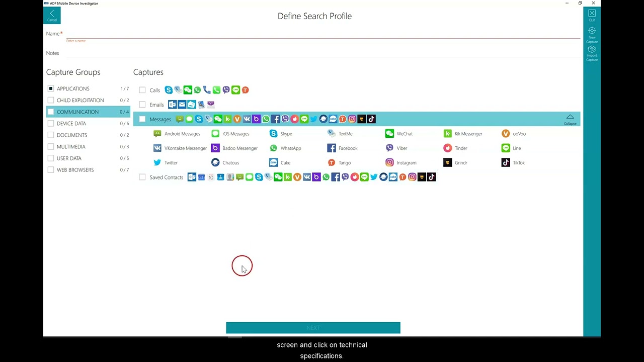This screenshot has width=644, height=362.
Task: Click the NEXT button
Action: point(313,328)
